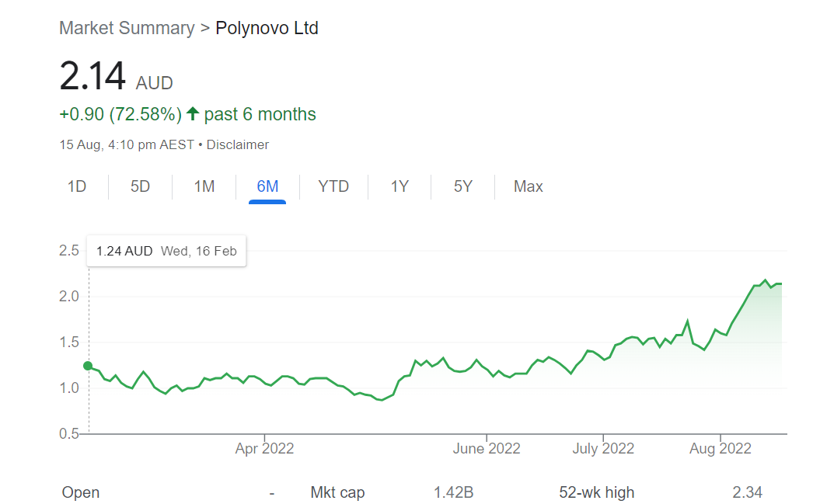Select the 1D time range tab
813x504 pixels.
pos(77,186)
